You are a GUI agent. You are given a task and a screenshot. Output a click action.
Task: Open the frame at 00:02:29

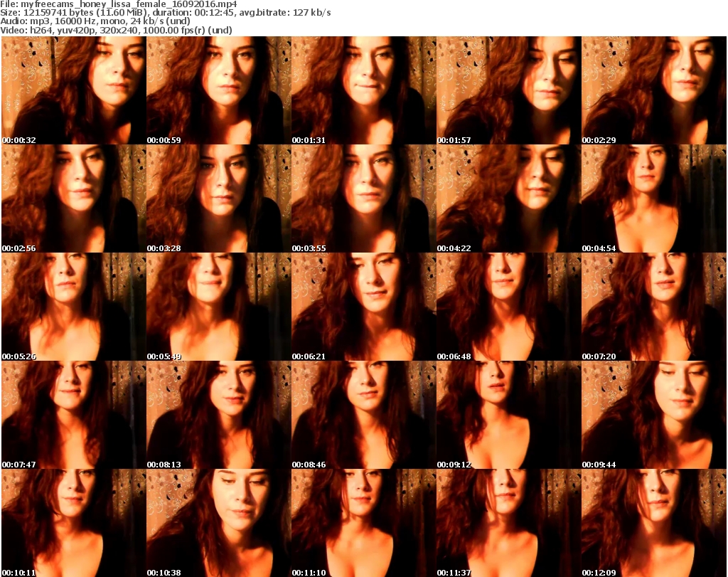point(654,90)
